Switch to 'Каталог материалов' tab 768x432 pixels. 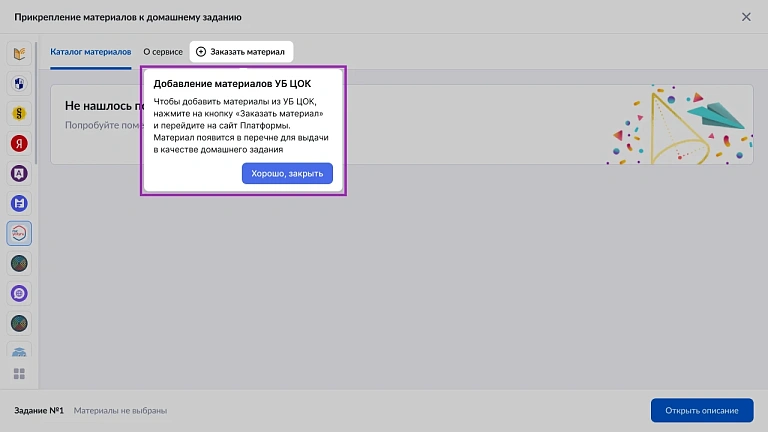(x=91, y=52)
